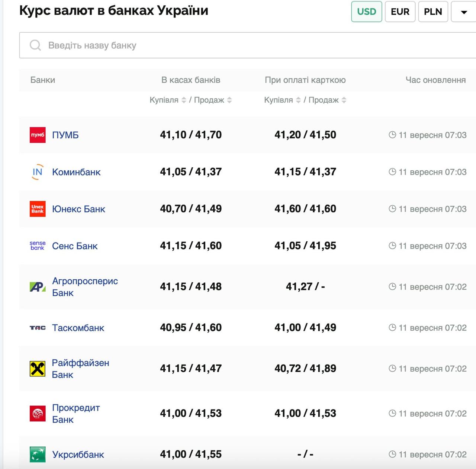476x469 pixels.
Task: Click the ПУМБ bank logo
Action: click(x=37, y=135)
